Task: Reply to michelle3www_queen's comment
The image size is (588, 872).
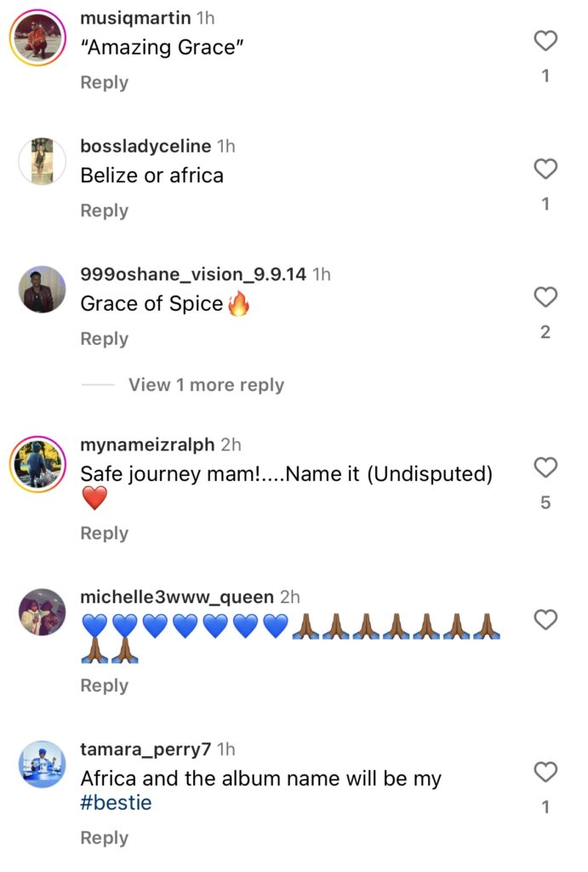Action: pyautogui.click(x=105, y=686)
